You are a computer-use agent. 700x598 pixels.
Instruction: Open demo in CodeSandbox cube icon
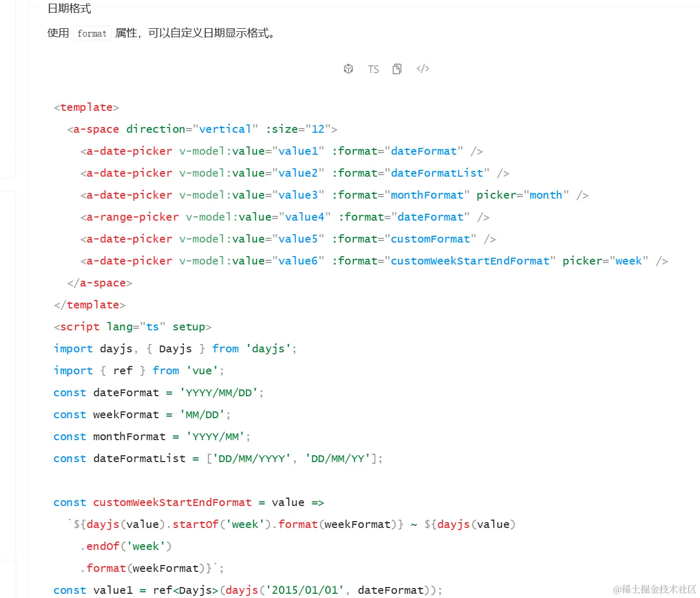tap(348, 68)
